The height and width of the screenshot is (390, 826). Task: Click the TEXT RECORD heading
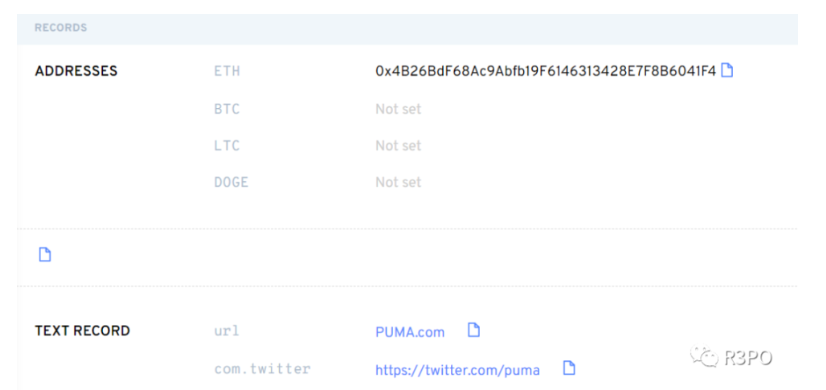[82, 331]
